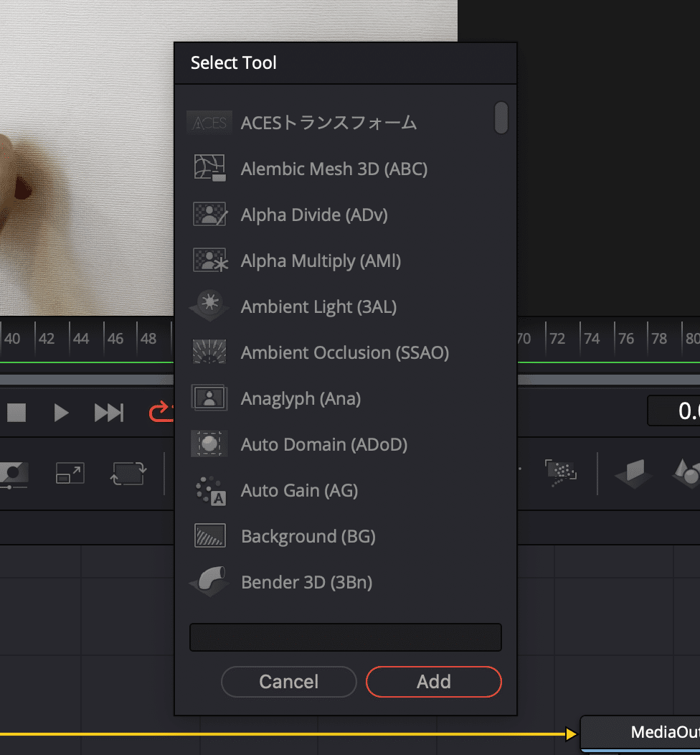Image resolution: width=700 pixels, height=755 pixels.
Task: Click the Transform tool toolbar icon
Action: (128, 473)
